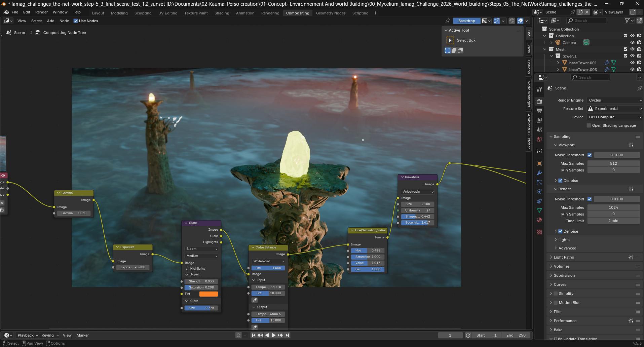Click the End frame 250 field
Screen dimensions: 644x347
coord(516,335)
